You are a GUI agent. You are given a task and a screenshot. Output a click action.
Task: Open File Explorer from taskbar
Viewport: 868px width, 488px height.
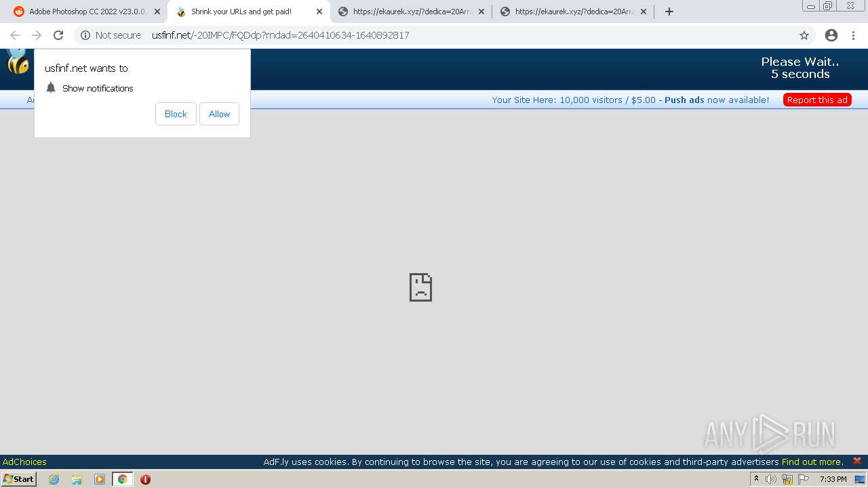point(77,479)
